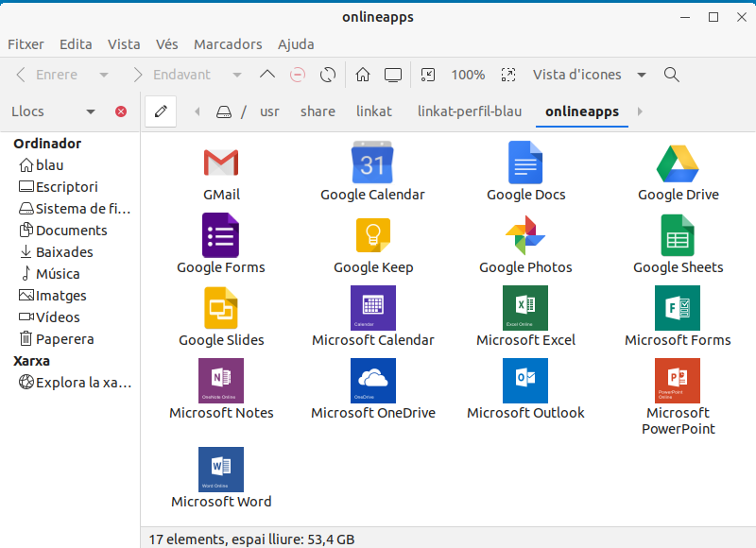Navigate to the linkat breadcrumb folder
Image resolution: width=756 pixels, height=548 pixels.
[374, 111]
